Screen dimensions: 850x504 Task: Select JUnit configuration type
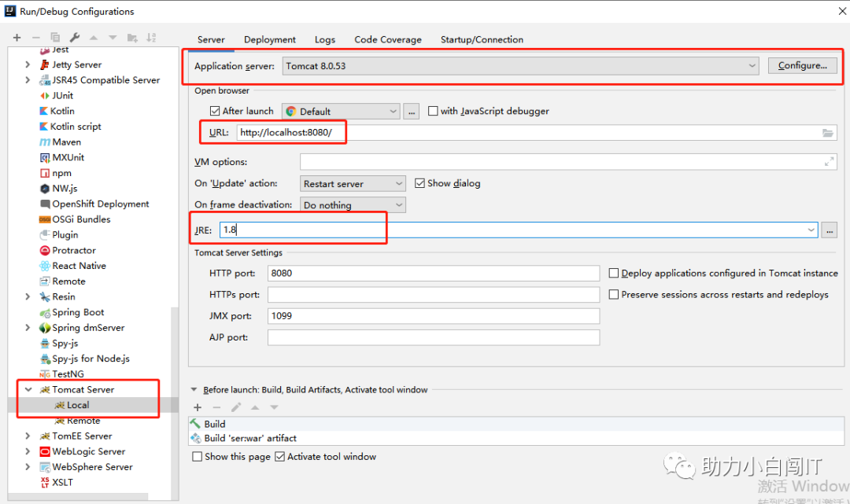pos(62,96)
